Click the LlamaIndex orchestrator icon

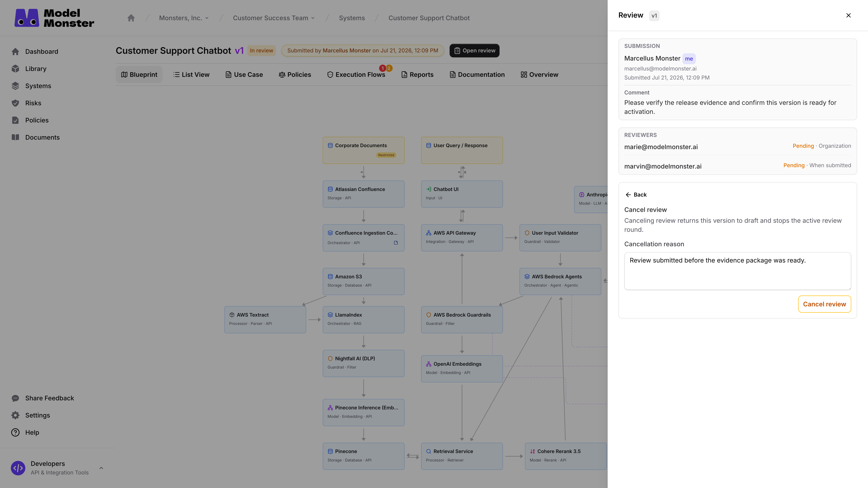point(330,315)
